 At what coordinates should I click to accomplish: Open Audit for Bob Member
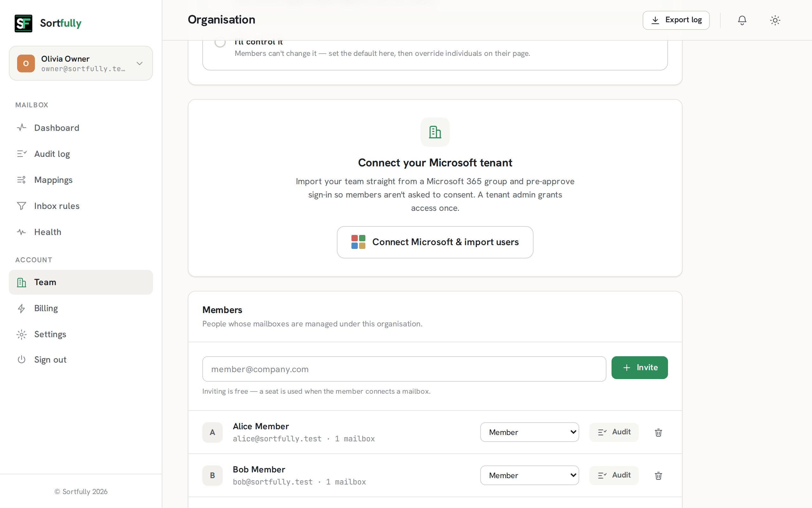click(614, 475)
